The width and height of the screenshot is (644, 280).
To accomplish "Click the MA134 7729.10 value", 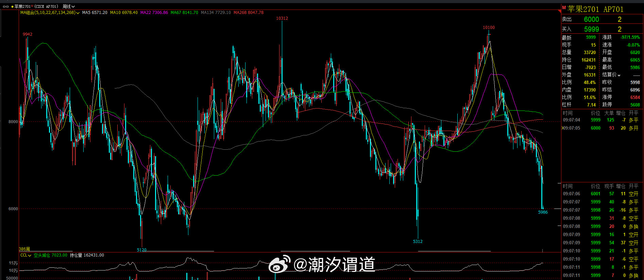I will click(x=216, y=13).
